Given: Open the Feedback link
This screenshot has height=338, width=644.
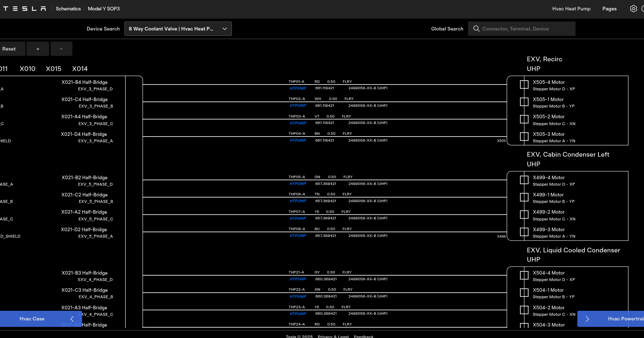Looking at the screenshot, I should pos(363,336).
